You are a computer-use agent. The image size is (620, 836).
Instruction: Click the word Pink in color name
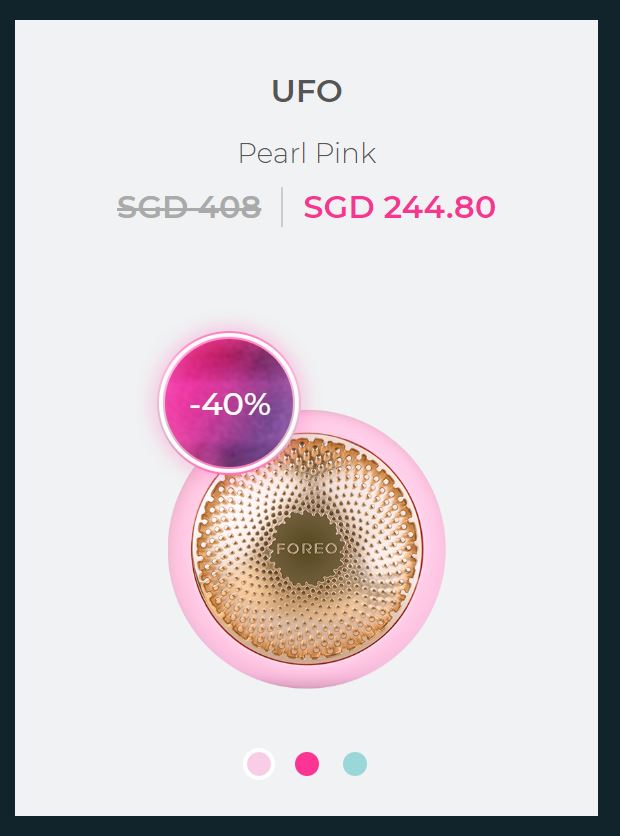point(346,154)
